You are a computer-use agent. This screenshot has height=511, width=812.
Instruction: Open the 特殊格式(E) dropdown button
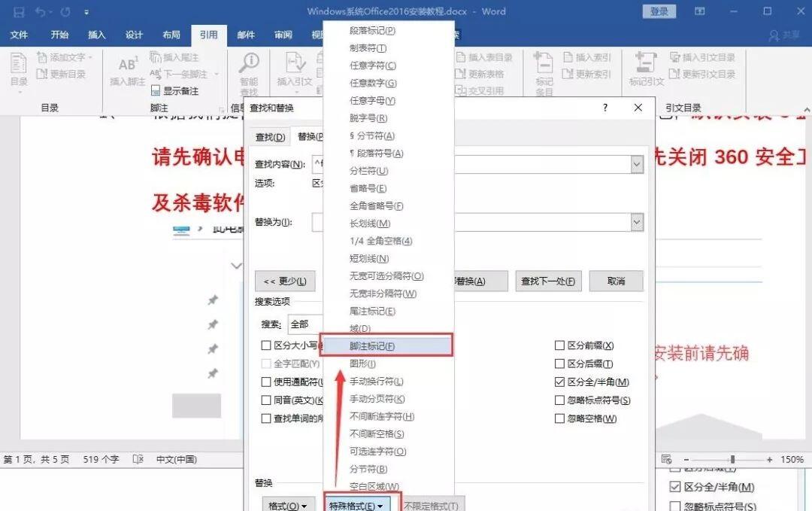(x=356, y=505)
